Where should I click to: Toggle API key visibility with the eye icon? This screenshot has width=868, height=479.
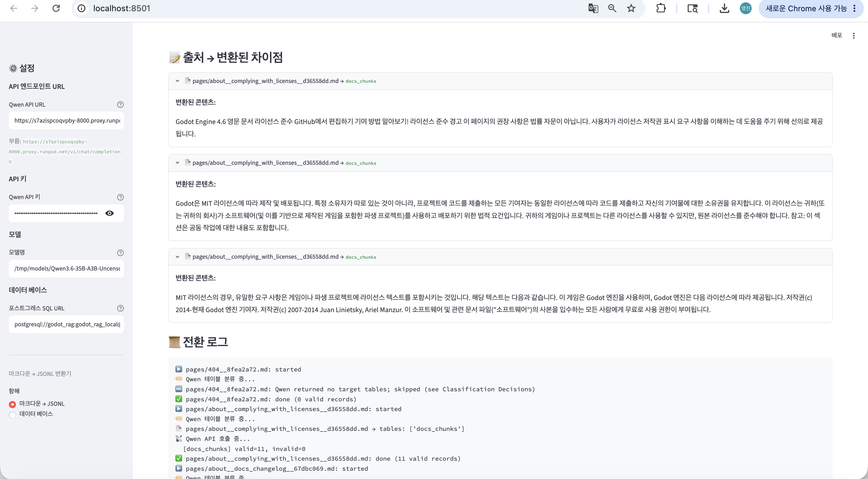pos(110,213)
